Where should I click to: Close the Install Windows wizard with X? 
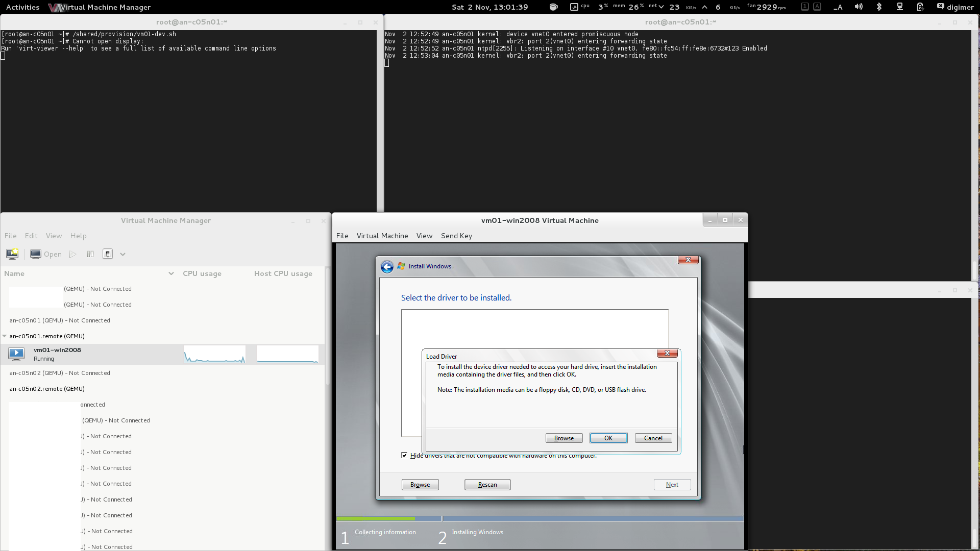[688, 260]
